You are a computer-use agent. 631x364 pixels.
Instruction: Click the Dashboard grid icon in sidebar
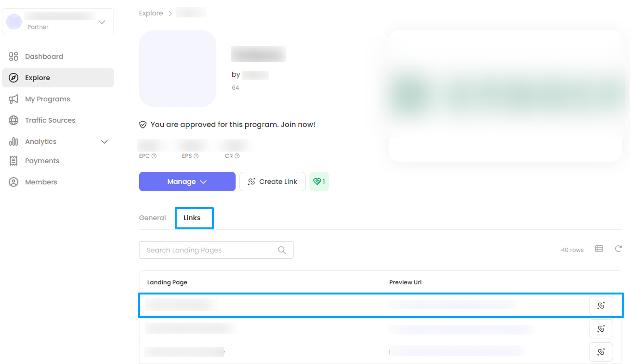pyautogui.click(x=14, y=56)
